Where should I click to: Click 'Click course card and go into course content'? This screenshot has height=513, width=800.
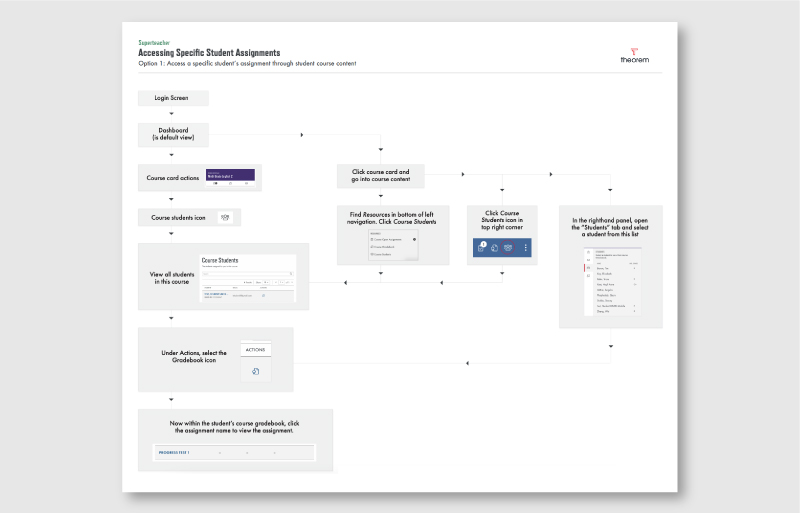[381, 176]
